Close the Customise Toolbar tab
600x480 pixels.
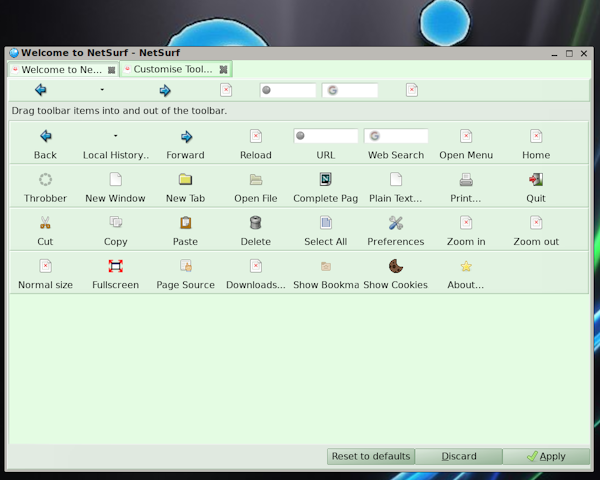[223, 69]
